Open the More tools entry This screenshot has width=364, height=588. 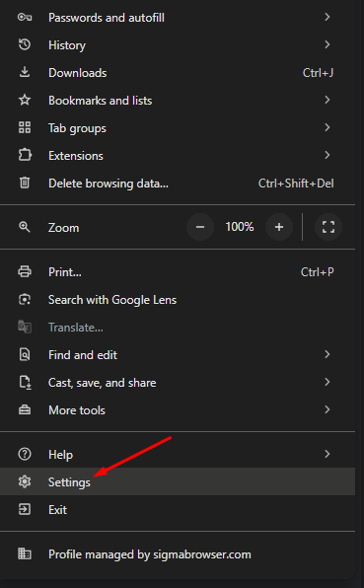pos(178,409)
